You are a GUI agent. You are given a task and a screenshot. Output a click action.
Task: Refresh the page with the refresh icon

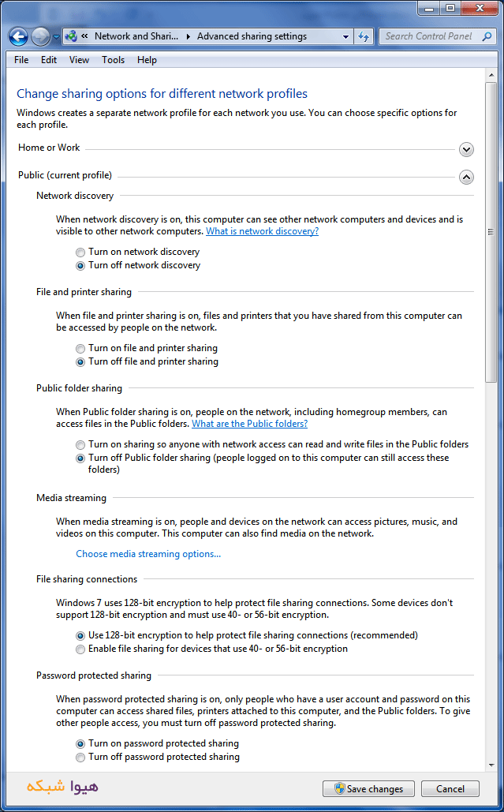[x=364, y=37]
